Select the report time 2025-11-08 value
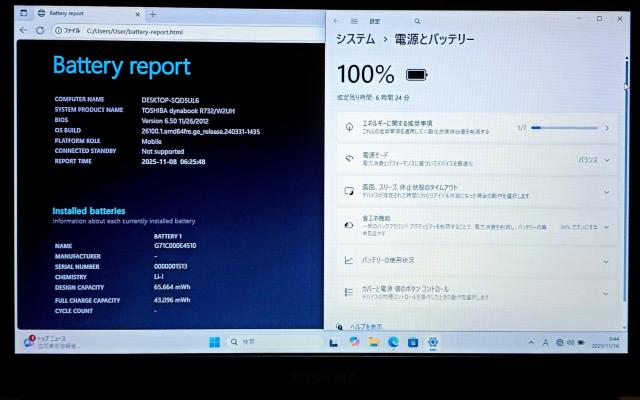 click(173, 162)
